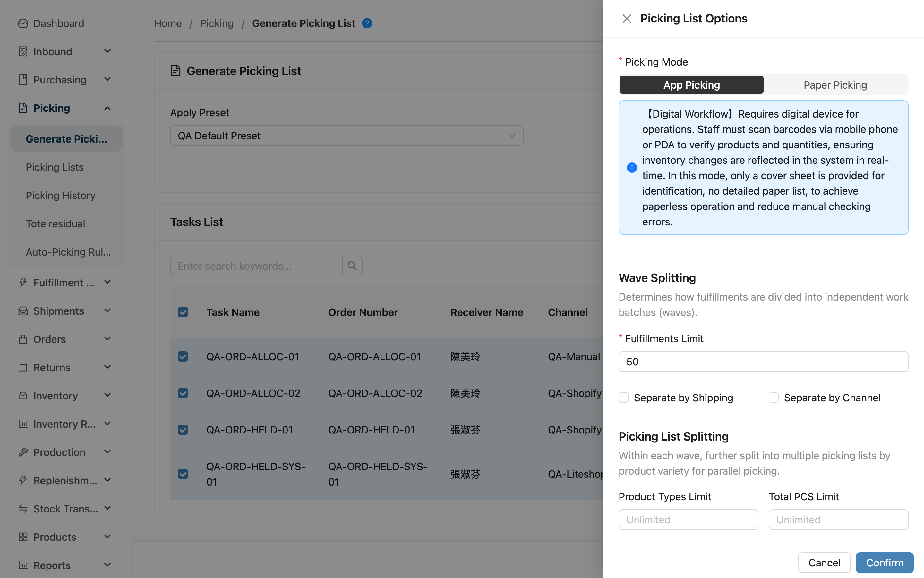Expand the Orders menu chevron
The width and height of the screenshot is (924, 578).
click(x=108, y=338)
